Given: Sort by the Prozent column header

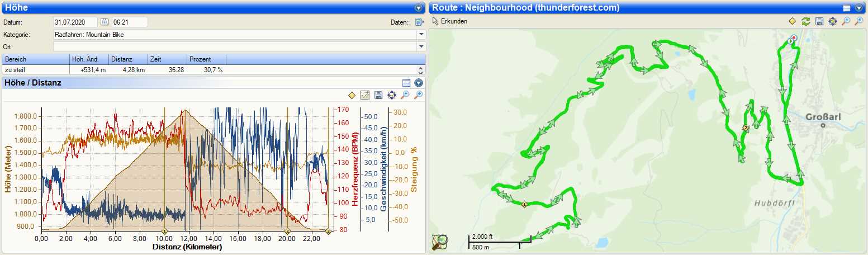Looking at the screenshot, I should pos(206,59).
